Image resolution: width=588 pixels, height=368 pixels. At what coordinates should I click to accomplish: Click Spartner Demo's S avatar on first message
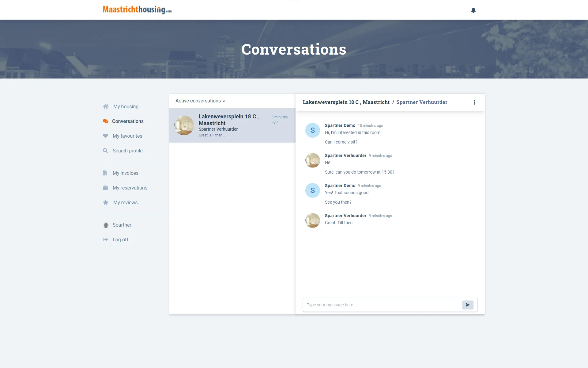tap(312, 130)
